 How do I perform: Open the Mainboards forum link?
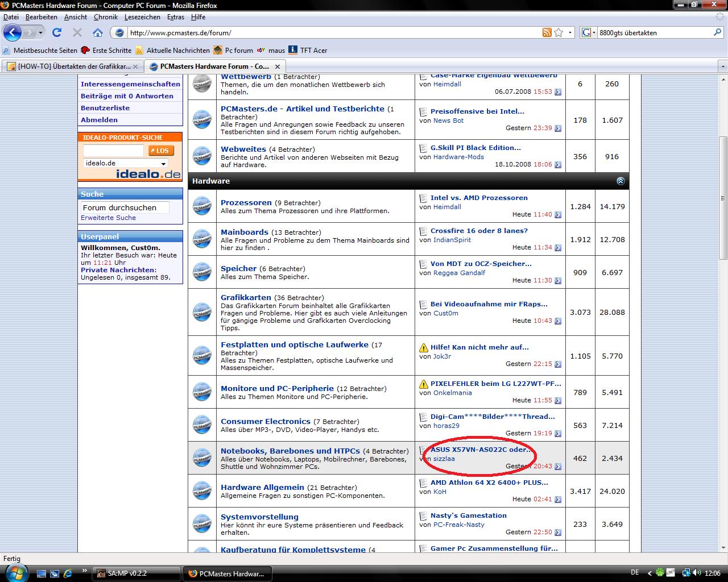244,232
